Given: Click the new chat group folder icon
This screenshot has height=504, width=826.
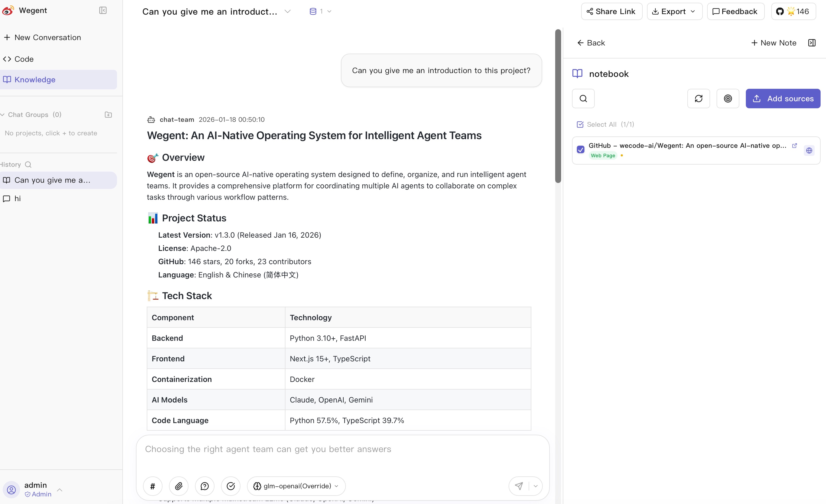Looking at the screenshot, I should tap(108, 114).
